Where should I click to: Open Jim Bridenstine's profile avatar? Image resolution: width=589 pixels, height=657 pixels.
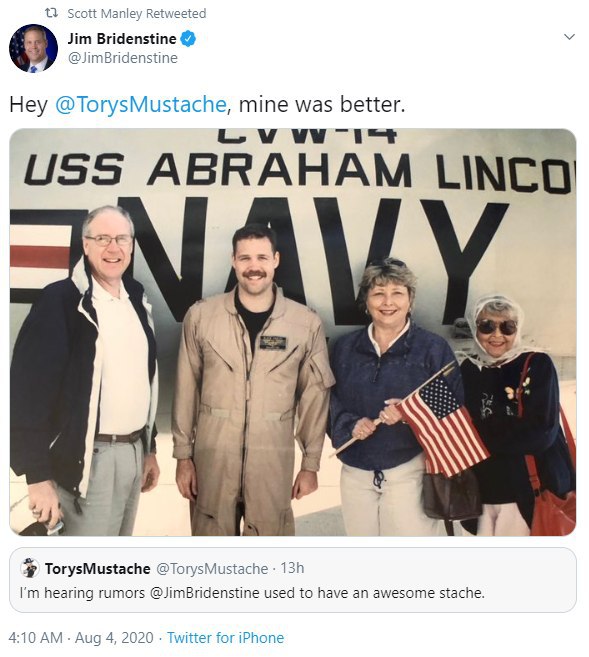click(34, 48)
